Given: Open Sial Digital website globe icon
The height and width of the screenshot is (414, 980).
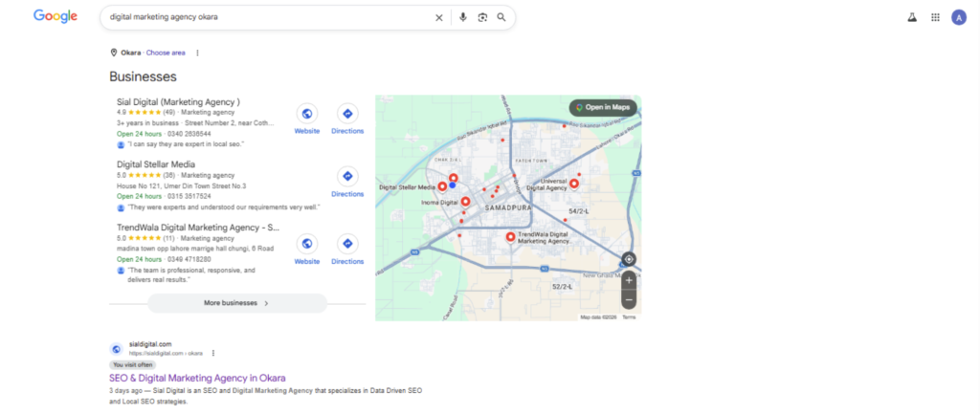Looking at the screenshot, I should (307, 114).
